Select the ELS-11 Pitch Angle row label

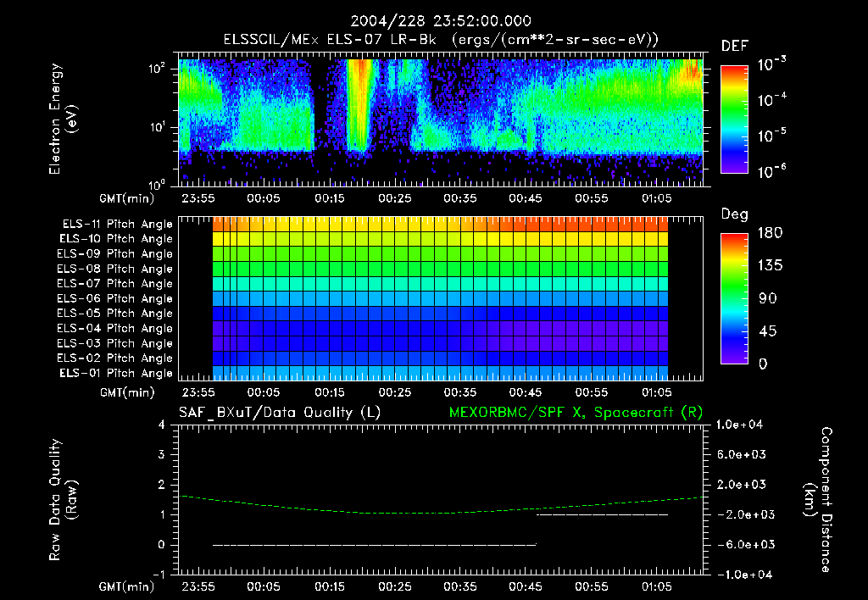tap(117, 225)
